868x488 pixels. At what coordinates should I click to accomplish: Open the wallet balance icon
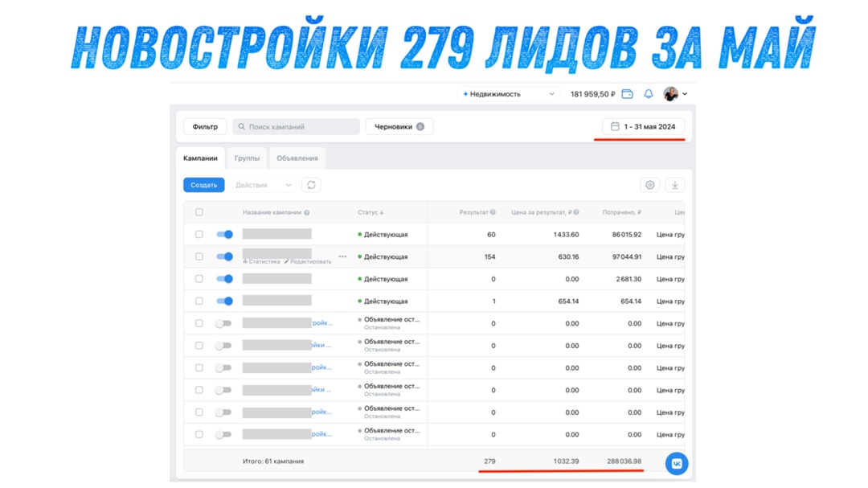pyautogui.click(x=627, y=94)
